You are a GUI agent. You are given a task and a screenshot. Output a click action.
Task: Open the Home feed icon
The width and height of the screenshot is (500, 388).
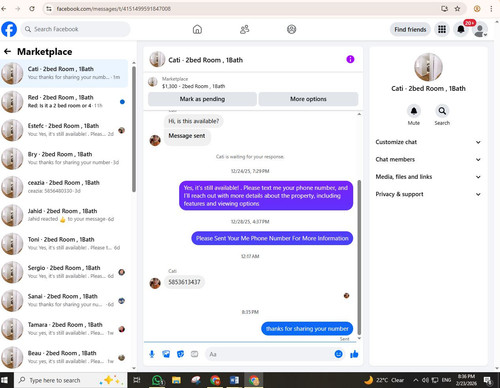pos(197,29)
